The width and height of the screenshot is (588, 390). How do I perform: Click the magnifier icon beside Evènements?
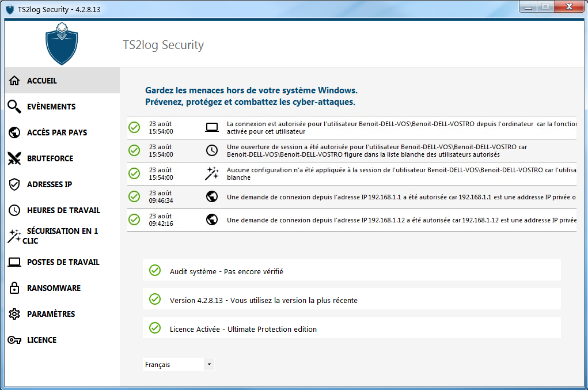14,107
